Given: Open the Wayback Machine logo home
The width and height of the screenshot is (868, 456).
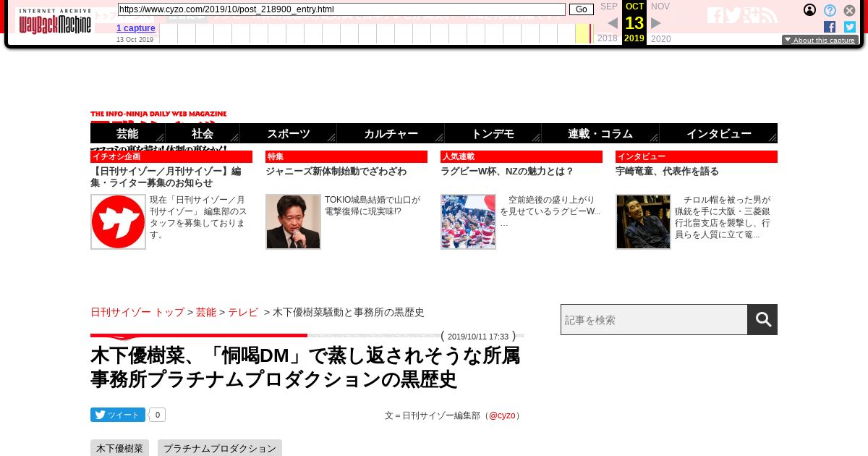Looking at the screenshot, I should pyautogui.click(x=55, y=21).
